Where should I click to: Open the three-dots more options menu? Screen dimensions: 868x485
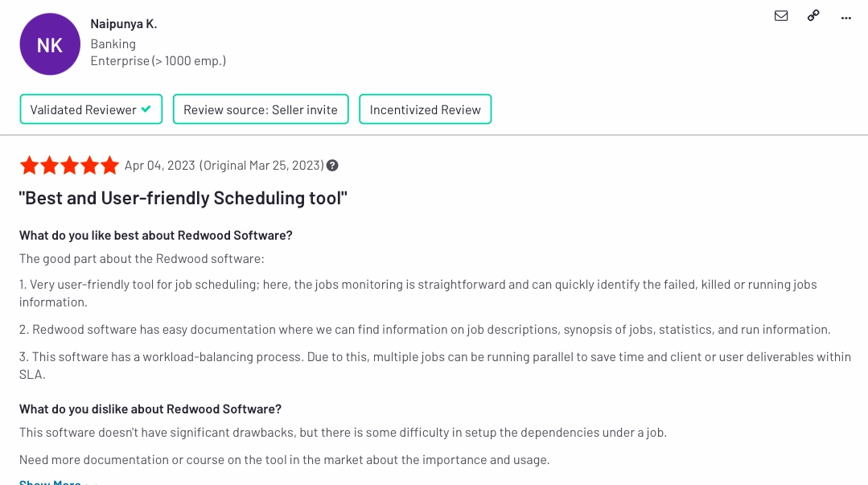click(x=845, y=18)
